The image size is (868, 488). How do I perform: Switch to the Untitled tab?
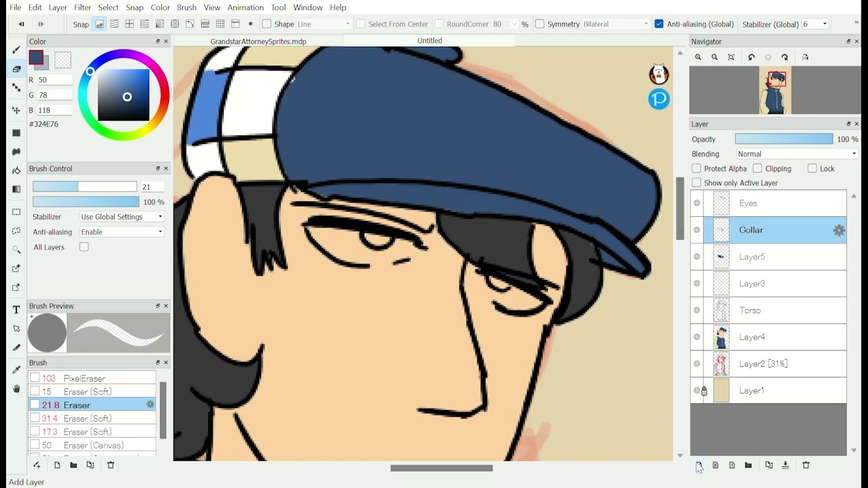(430, 41)
